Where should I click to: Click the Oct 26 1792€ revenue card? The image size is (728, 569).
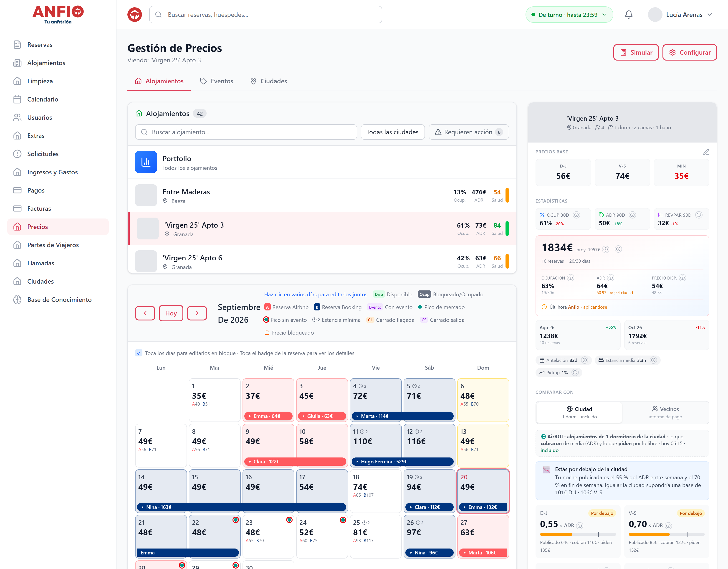[667, 335]
